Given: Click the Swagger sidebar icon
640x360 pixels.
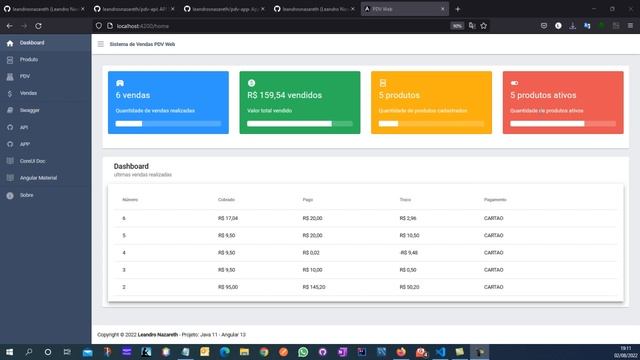Looking at the screenshot, I should click(x=10, y=110).
